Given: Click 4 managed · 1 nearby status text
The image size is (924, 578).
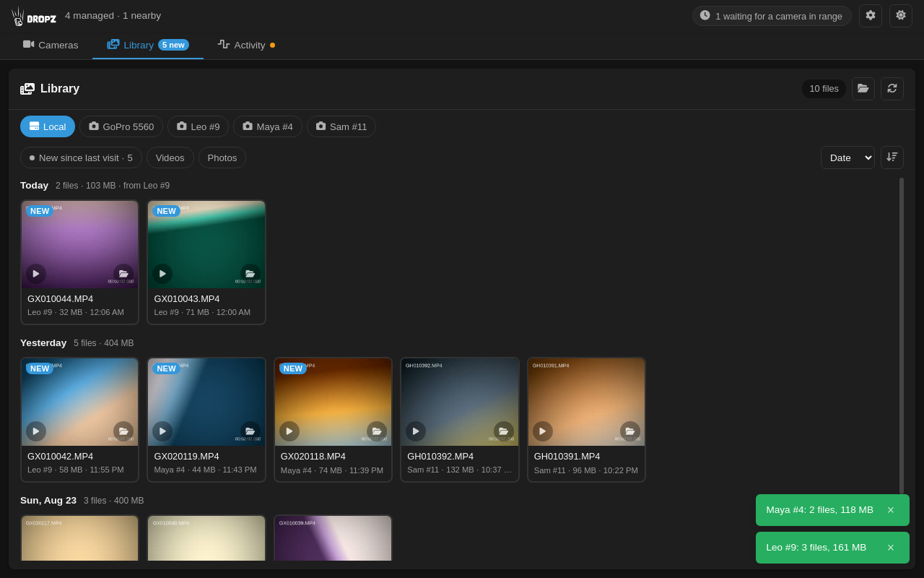Looking at the screenshot, I should tap(113, 16).
